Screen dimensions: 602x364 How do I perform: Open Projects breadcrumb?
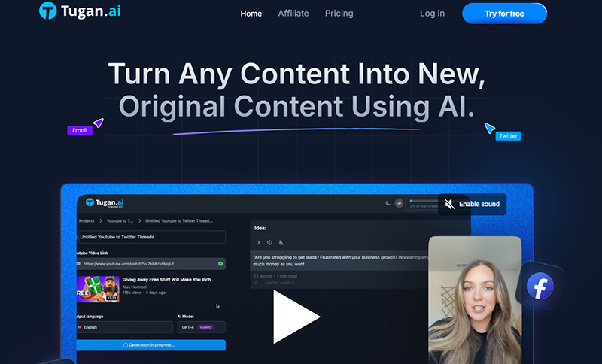(x=87, y=220)
